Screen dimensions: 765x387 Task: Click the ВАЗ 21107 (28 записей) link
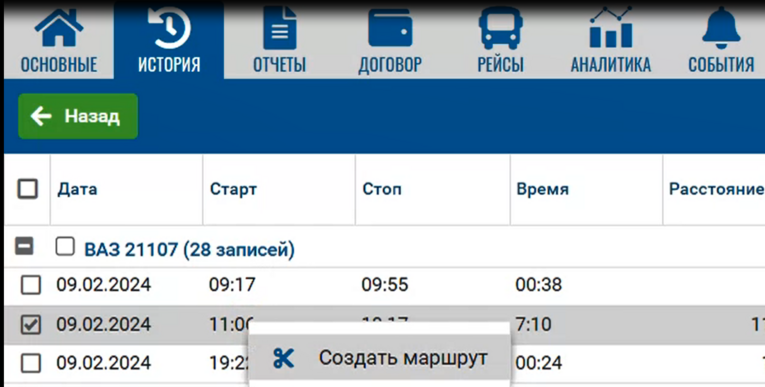coord(190,249)
